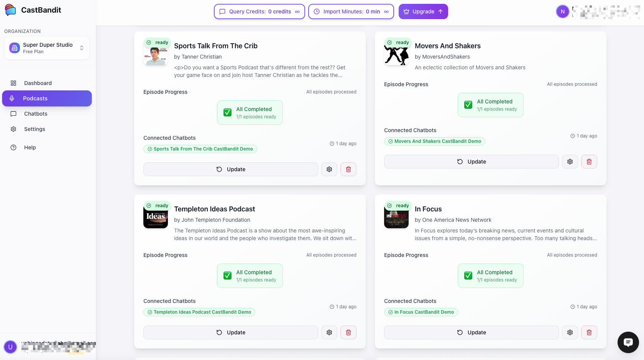644x360 pixels.
Task: Update the Templeton Ideas Podcast
Action: click(231, 332)
